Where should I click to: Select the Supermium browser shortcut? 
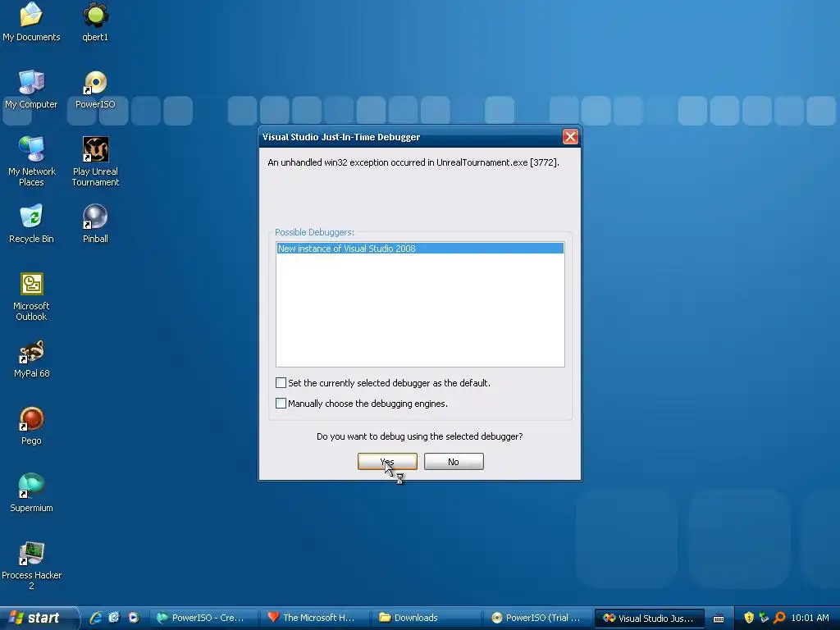(31, 493)
